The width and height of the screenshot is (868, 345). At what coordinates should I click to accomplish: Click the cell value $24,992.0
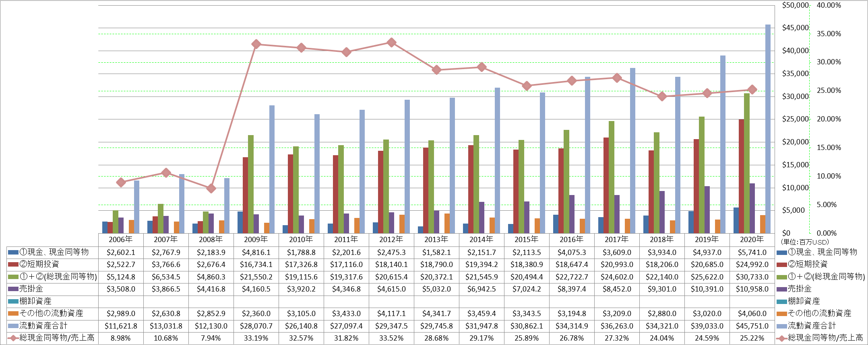pyautogui.click(x=752, y=265)
